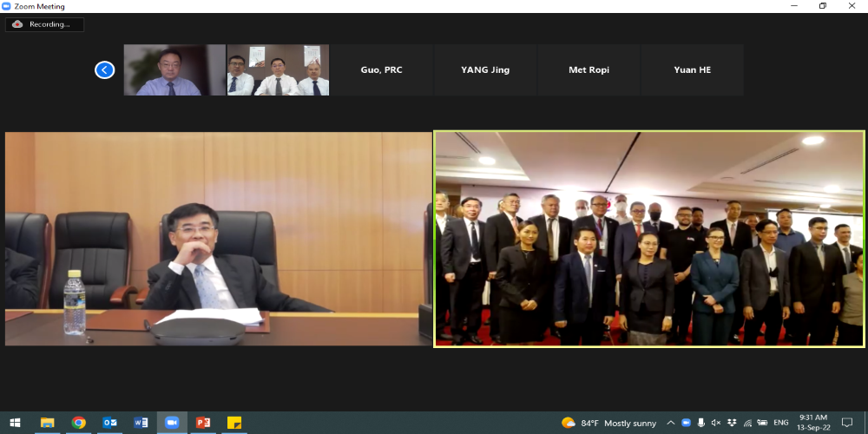Click the Recording indicator at top left
868x434 pixels.
point(43,24)
